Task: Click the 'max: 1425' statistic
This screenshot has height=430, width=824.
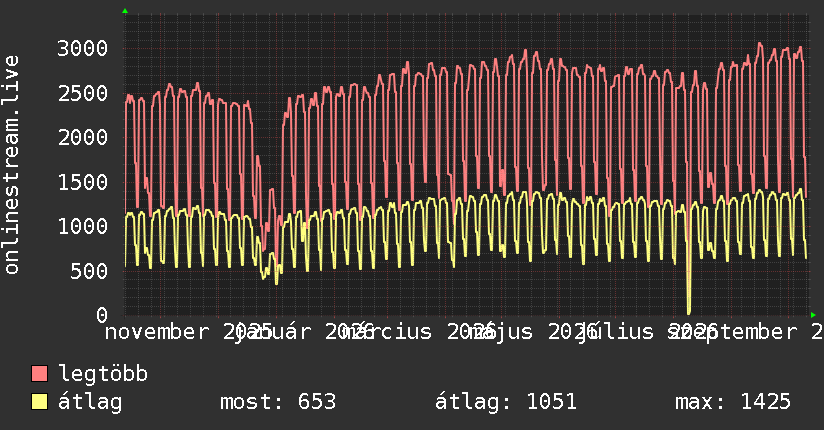Action: coord(733,402)
